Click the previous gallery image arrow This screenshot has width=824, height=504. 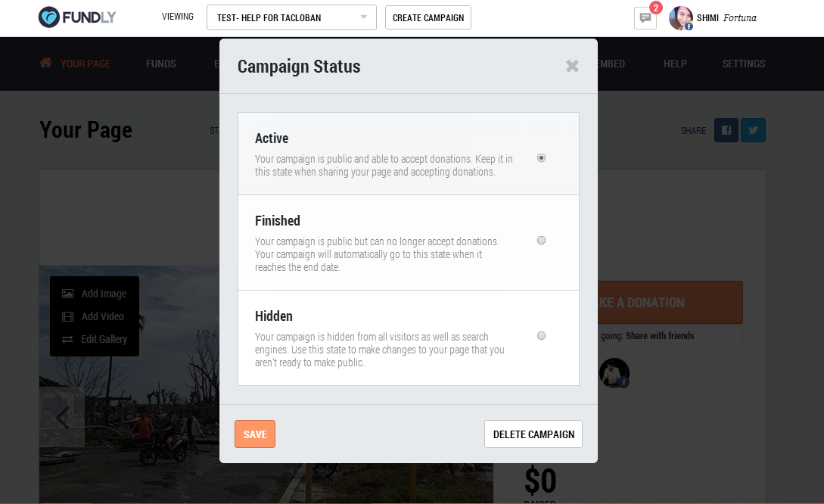click(62, 417)
